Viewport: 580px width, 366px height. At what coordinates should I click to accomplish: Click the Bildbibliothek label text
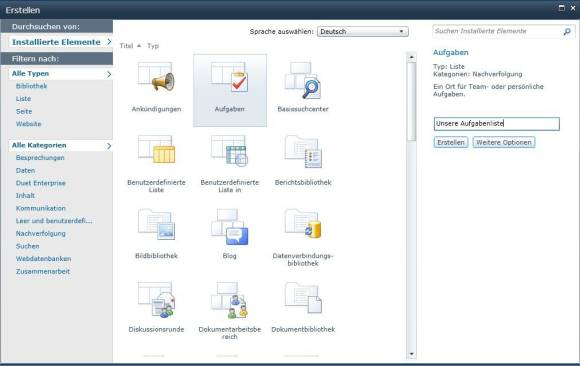pyautogui.click(x=156, y=256)
